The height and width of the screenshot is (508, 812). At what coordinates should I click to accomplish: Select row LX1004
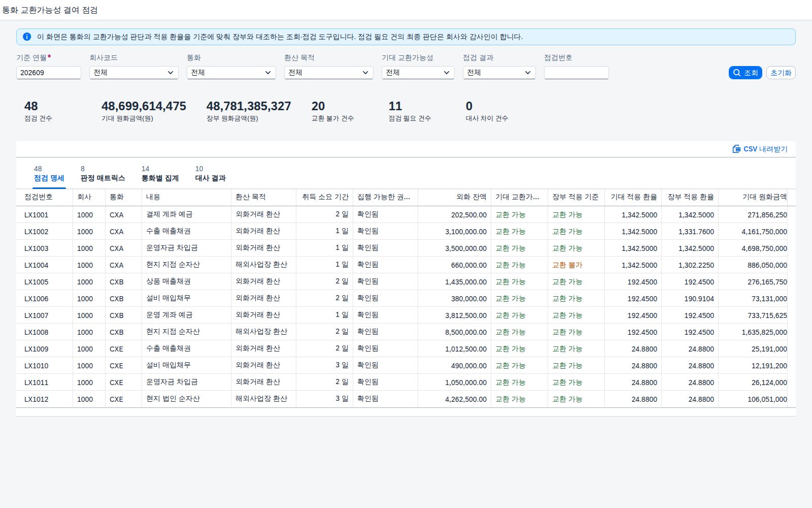click(406, 265)
